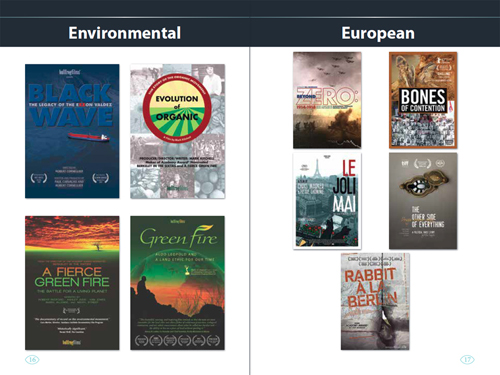This screenshot has width=500, height=375.
Task: Select the Green Fire Aldo Leopold poster
Action: pyautogui.click(x=177, y=283)
